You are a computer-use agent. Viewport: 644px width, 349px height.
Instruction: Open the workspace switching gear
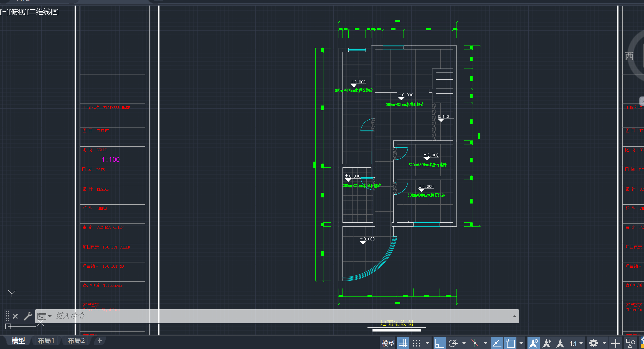click(594, 343)
